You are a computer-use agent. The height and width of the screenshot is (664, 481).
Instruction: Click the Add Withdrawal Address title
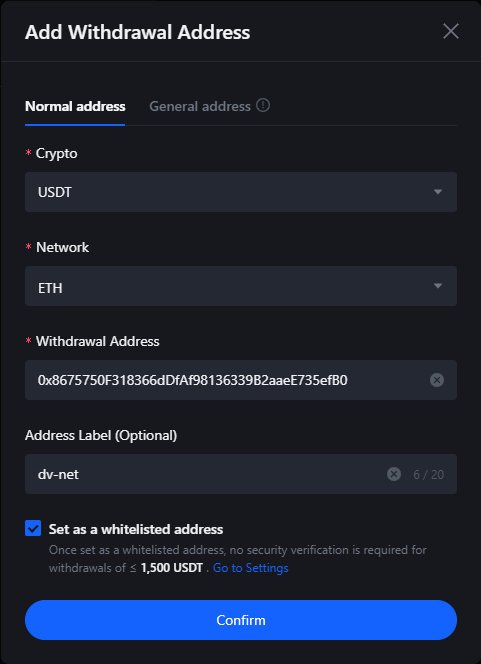[138, 32]
